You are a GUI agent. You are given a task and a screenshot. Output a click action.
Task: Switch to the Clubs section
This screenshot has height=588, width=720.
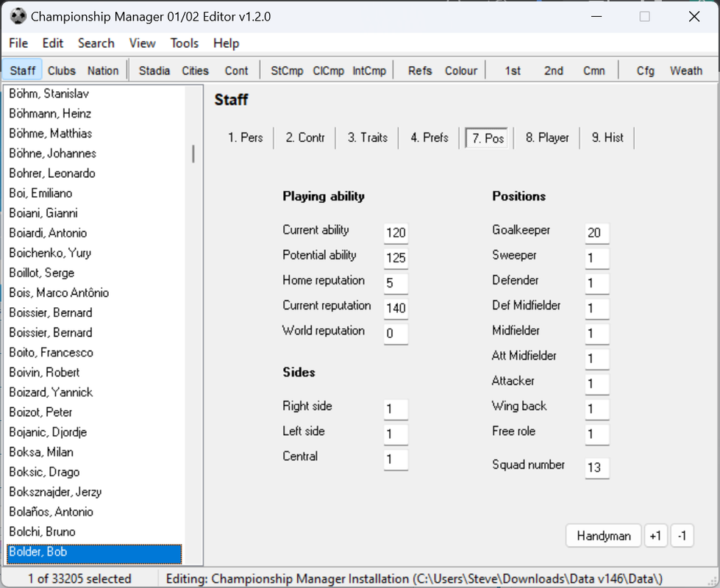click(x=62, y=71)
